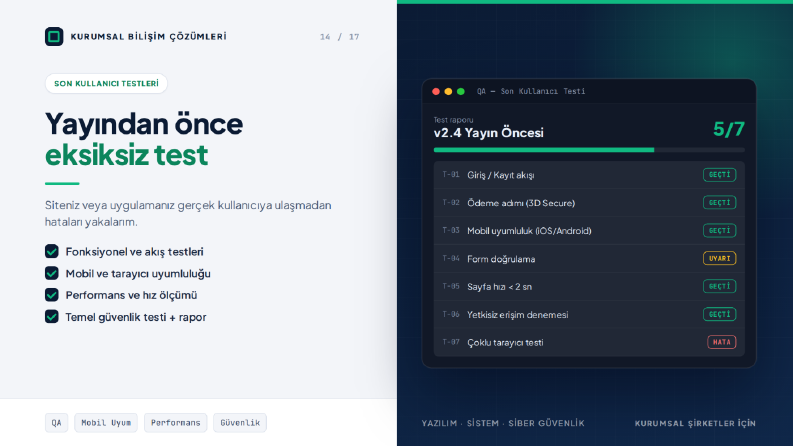793x446 pixels.
Task: Click the Yayından önce headline
Action: (x=144, y=124)
